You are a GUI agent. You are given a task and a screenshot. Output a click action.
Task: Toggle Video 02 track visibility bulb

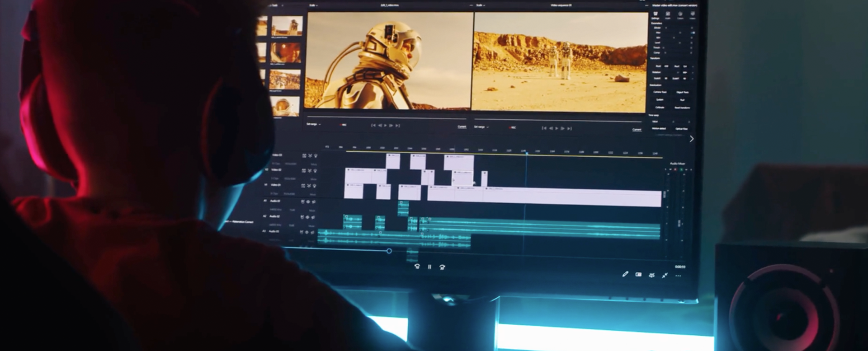[315, 171]
